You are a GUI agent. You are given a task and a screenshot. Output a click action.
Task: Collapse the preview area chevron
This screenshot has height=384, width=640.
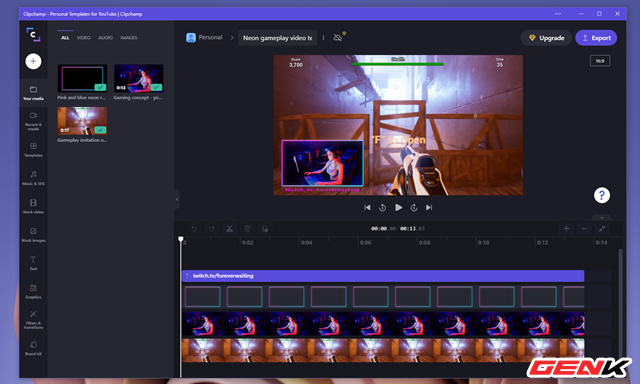(602, 218)
